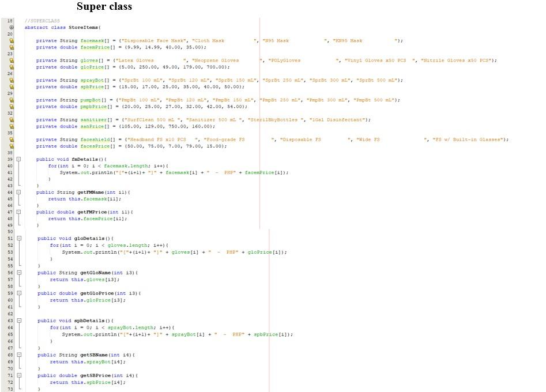Click the StoreItems class name

point(83,28)
